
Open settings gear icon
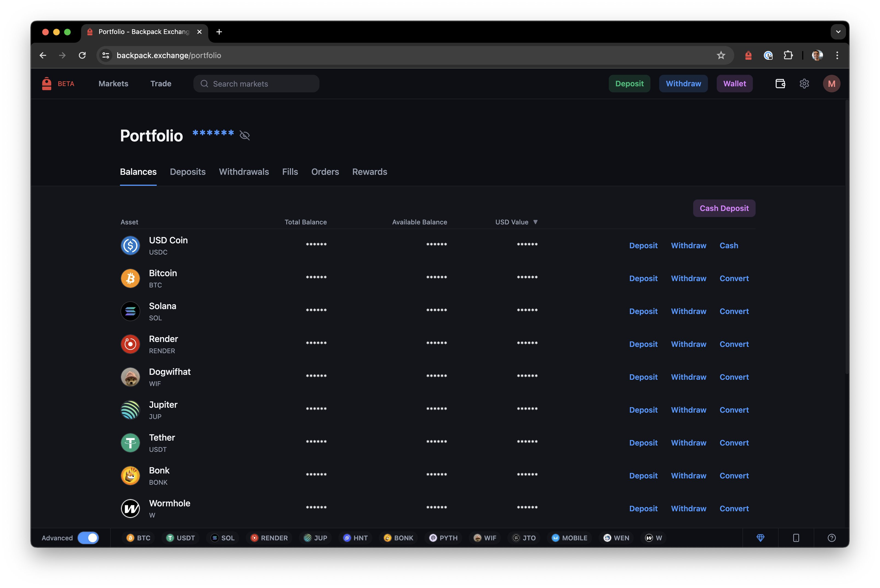click(x=804, y=84)
